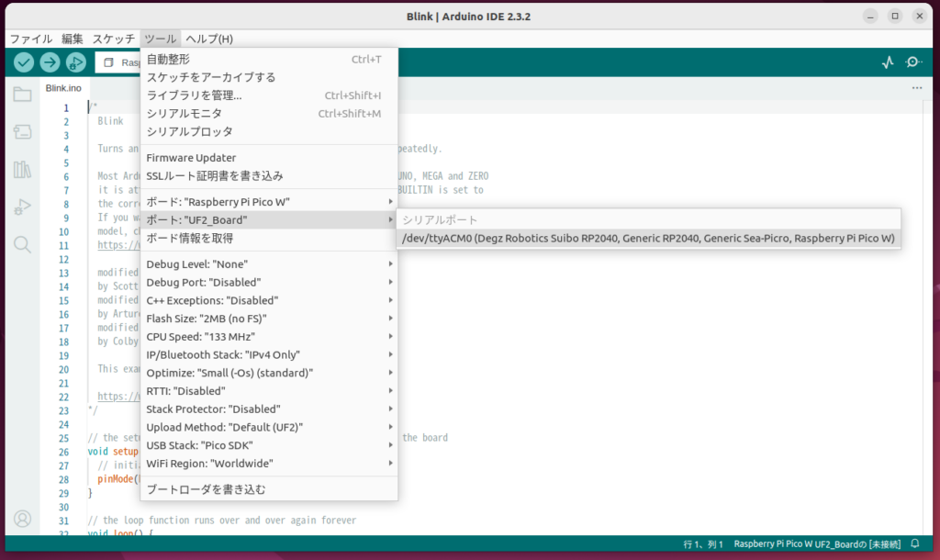Open the スケッチ menu
940x560 pixels.
pos(114,39)
